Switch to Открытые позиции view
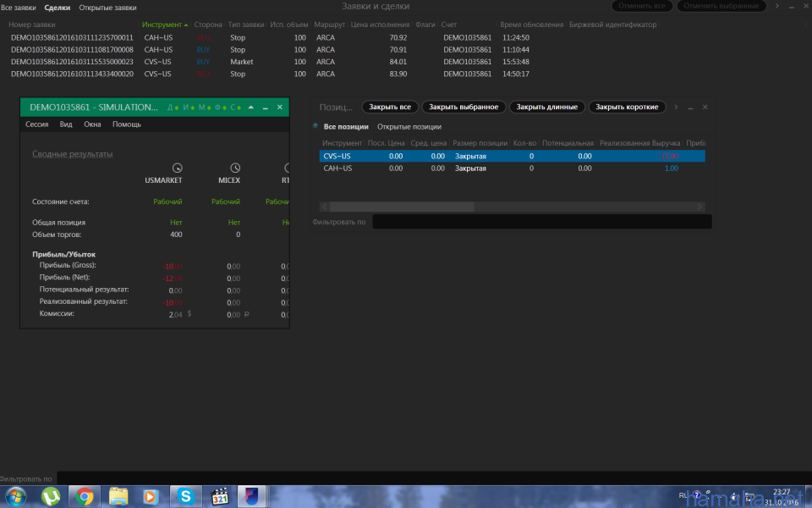 [409, 126]
